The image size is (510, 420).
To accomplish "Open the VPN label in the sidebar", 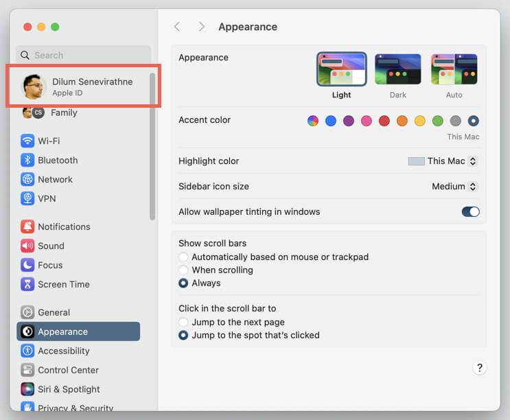I will (x=47, y=198).
